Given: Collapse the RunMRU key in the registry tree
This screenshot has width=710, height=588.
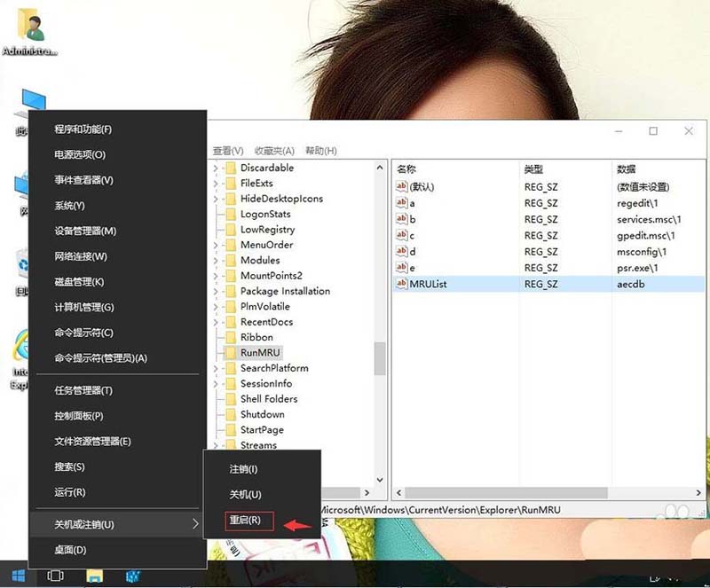Looking at the screenshot, I should [218, 352].
